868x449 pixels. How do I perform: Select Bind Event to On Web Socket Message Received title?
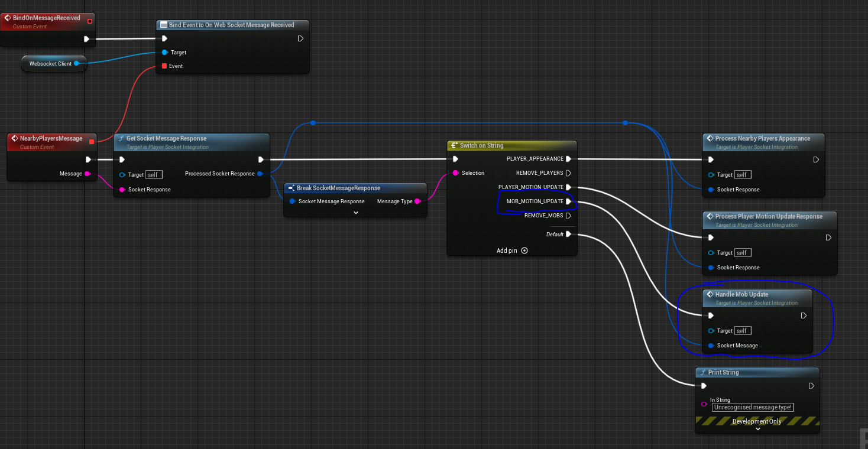pyautogui.click(x=231, y=25)
